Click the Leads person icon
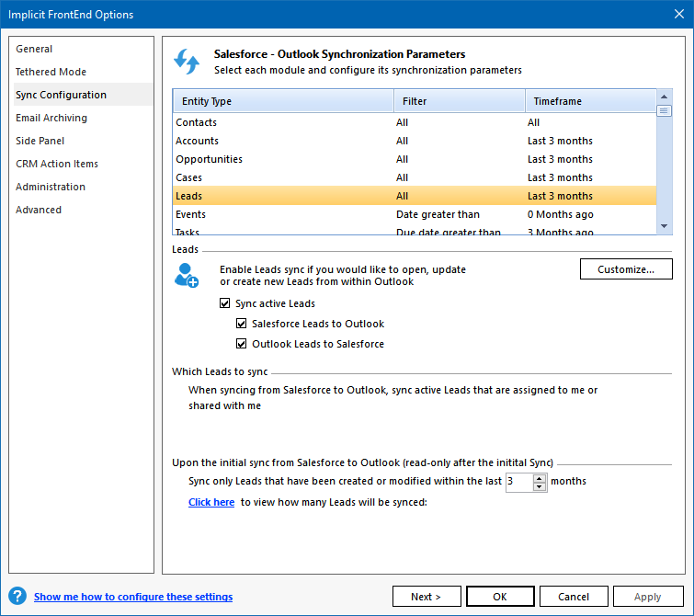This screenshot has height=616, width=694. (x=187, y=275)
